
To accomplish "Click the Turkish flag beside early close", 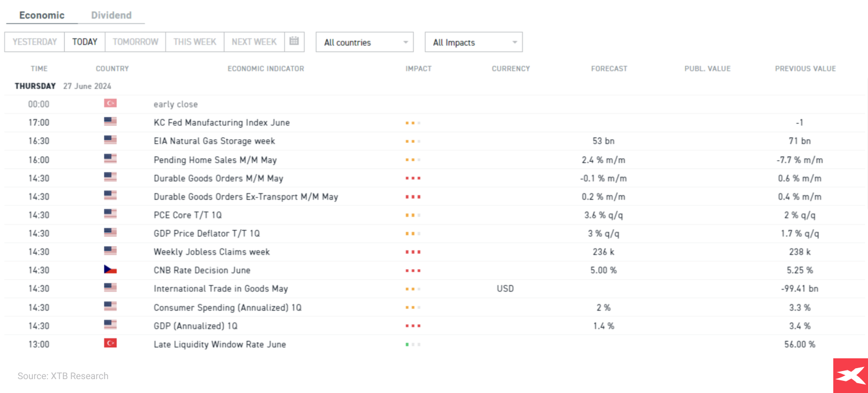I will coord(110,103).
